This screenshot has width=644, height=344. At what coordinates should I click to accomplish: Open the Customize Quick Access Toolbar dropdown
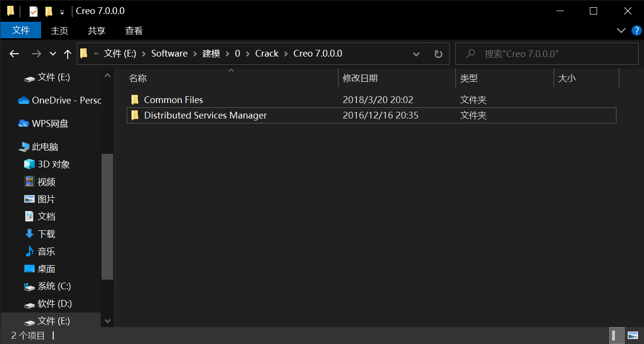[62, 12]
